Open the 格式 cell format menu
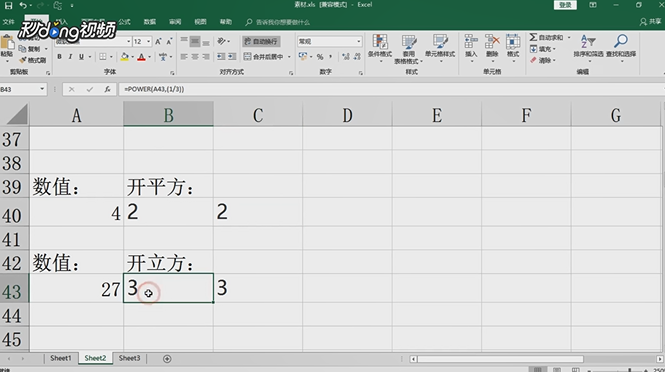 click(513, 48)
